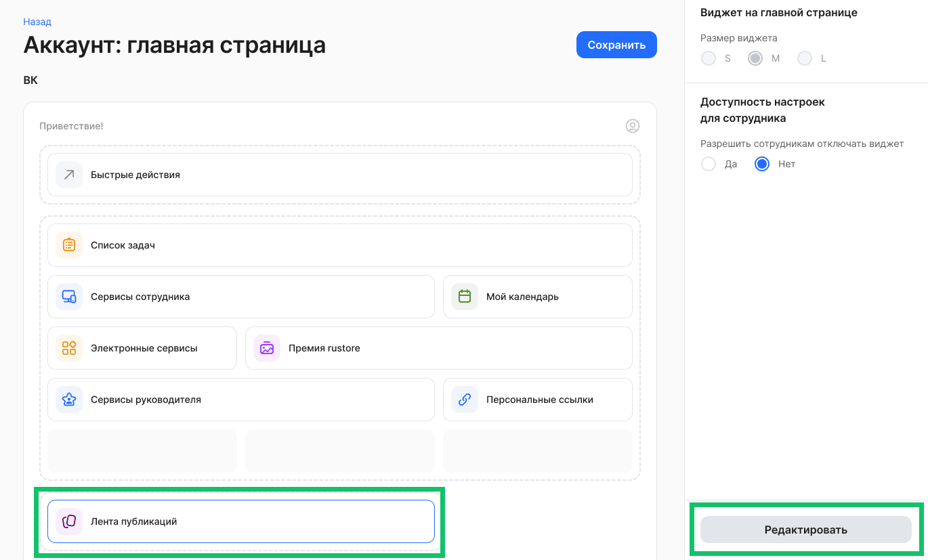Click the avatar icon next to the greeting
This screenshot has width=928, height=560.
[632, 125]
